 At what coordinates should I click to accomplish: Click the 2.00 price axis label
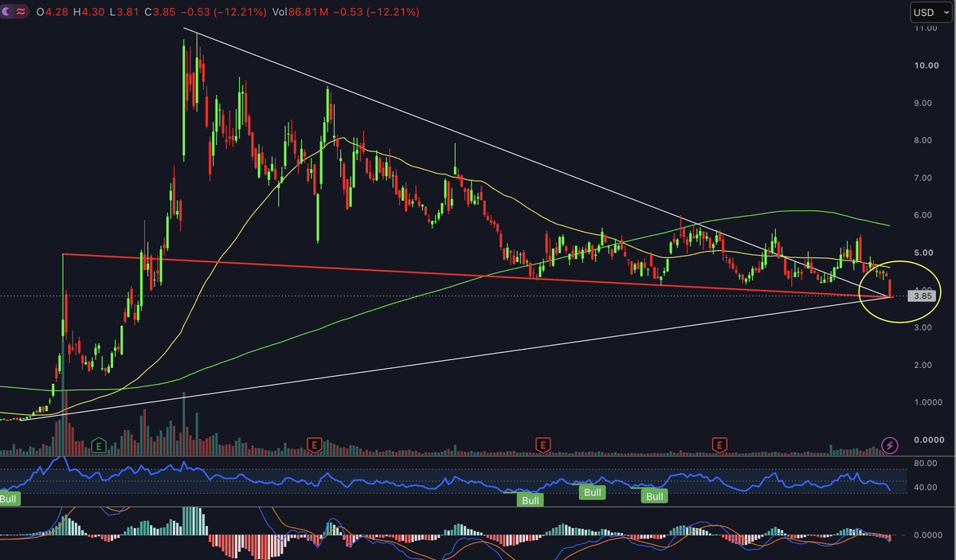[x=923, y=365]
